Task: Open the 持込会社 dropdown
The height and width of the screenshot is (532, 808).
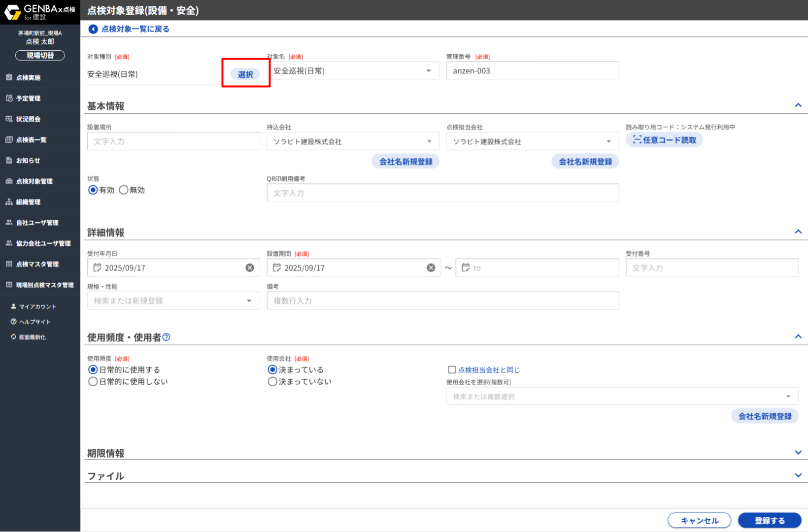Action: point(353,141)
